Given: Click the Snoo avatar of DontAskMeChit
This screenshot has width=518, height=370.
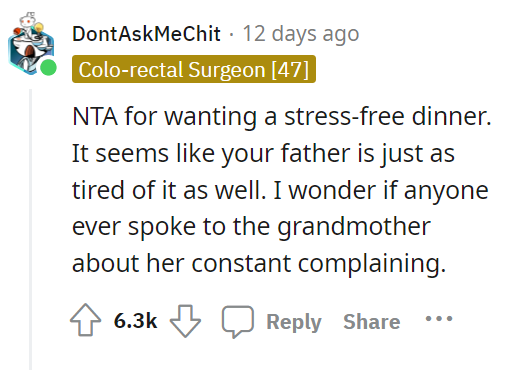Looking at the screenshot, I should pos(31,43).
